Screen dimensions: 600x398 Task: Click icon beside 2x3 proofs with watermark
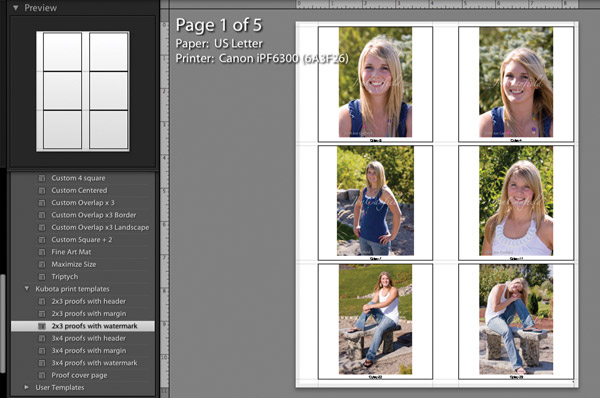click(42, 326)
